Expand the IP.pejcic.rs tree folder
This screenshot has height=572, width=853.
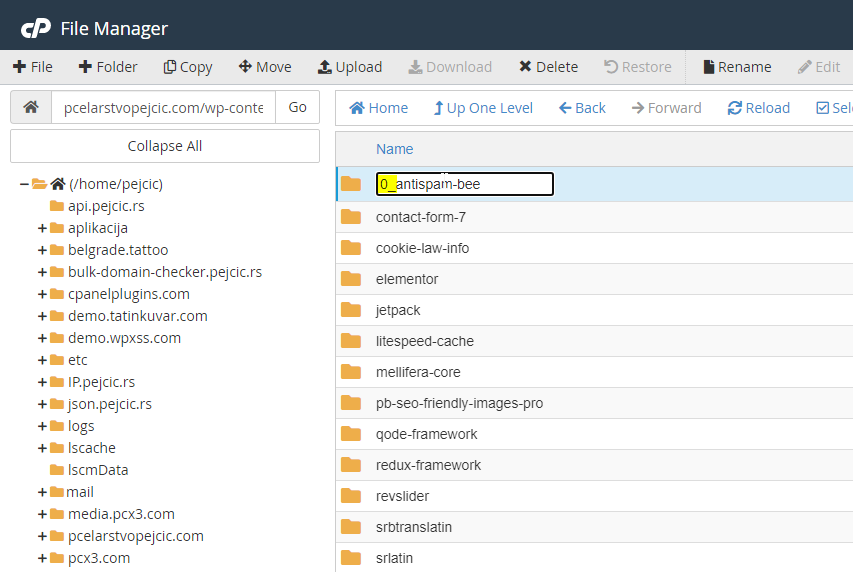pyautogui.click(x=42, y=382)
